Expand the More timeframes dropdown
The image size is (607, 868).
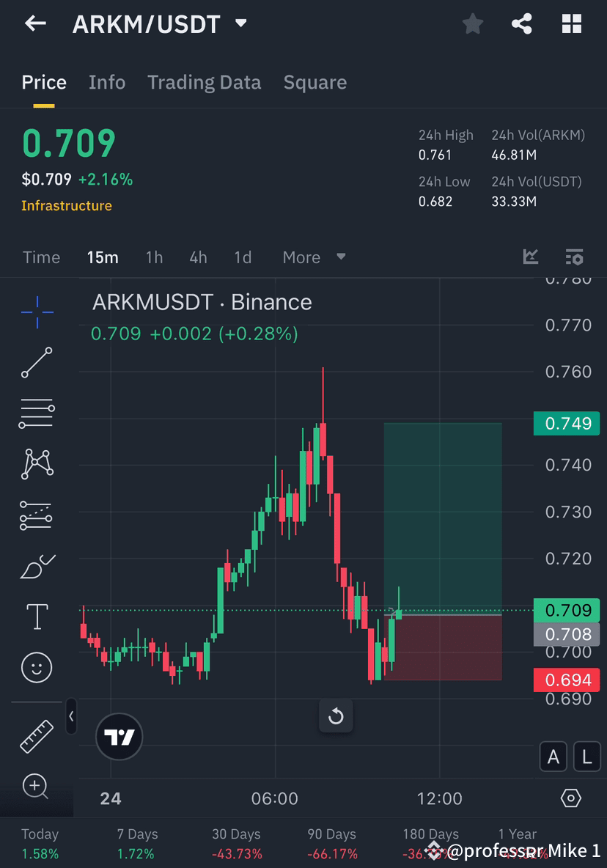tap(314, 257)
